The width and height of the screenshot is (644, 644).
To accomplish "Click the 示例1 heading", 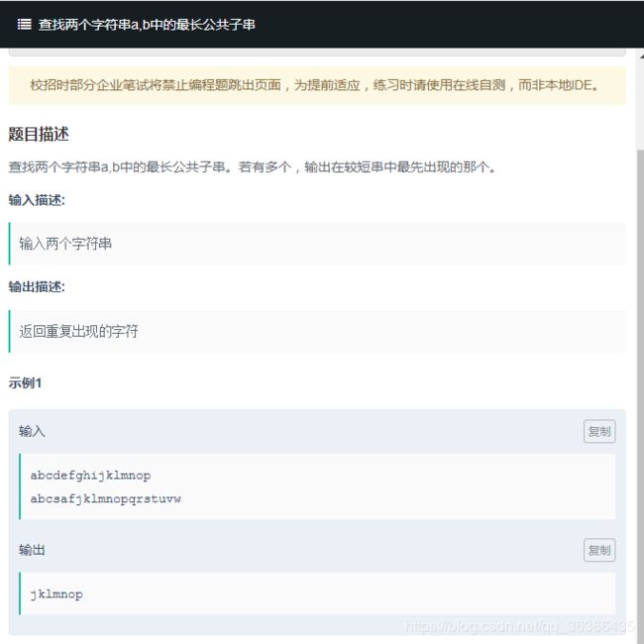I will click(25, 382).
